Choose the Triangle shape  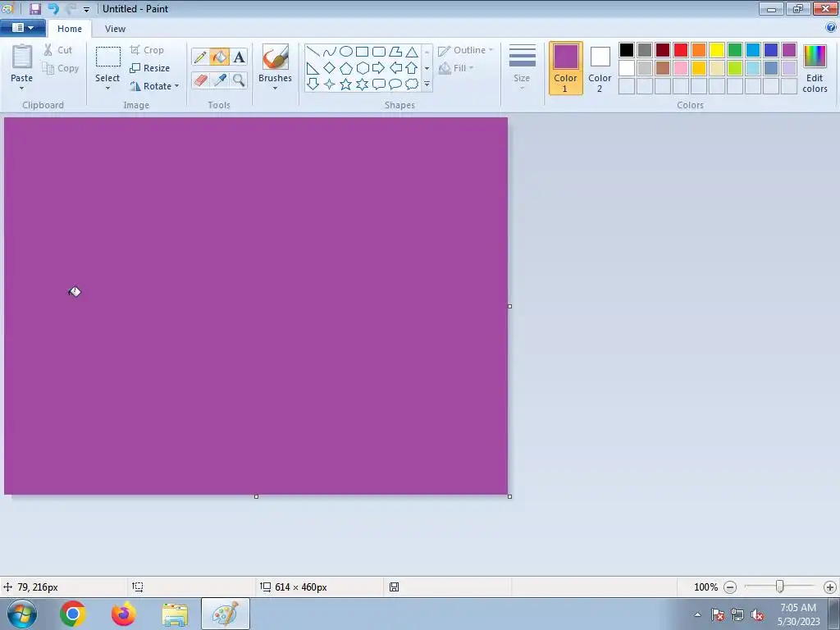412,52
